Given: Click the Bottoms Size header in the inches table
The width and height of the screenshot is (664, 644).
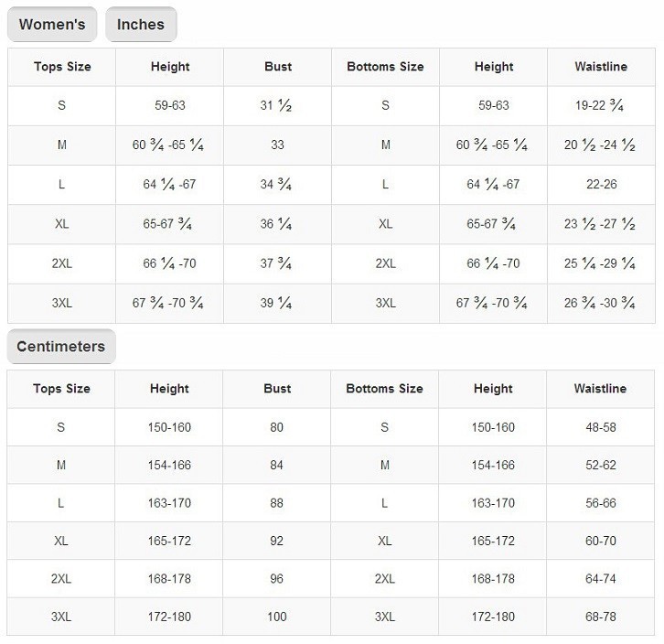Looking at the screenshot, I should point(385,67).
